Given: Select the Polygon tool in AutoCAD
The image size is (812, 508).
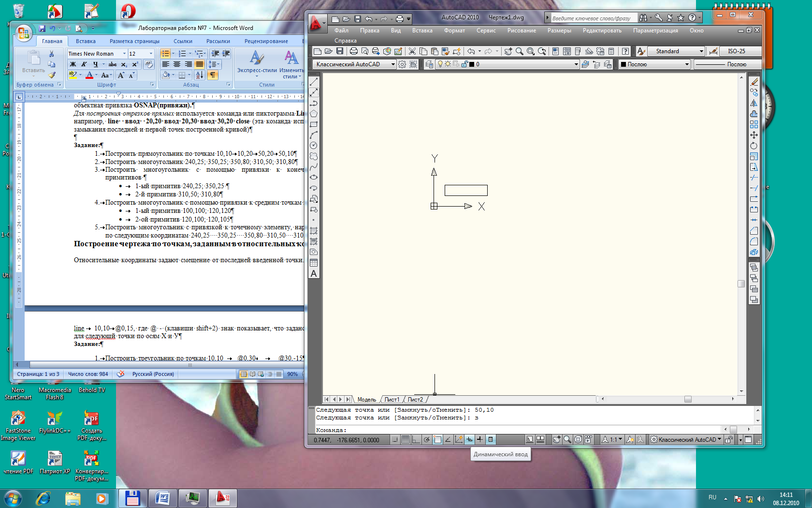Looking at the screenshot, I should click(314, 114).
